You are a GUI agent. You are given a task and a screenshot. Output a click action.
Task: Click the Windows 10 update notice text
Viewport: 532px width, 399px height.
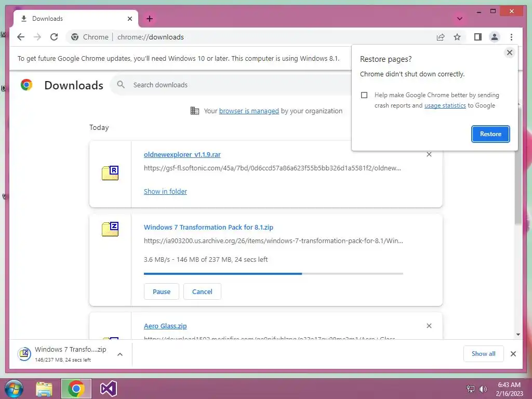pyautogui.click(x=179, y=58)
